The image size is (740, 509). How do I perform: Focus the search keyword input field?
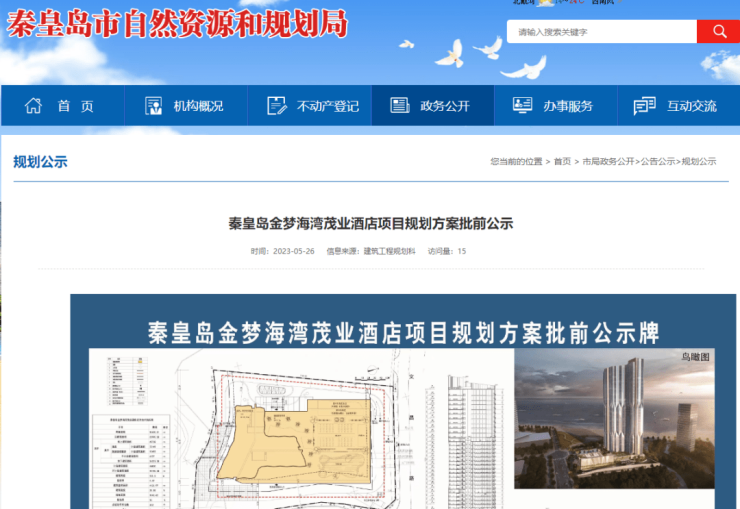click(x=602, y=32)
